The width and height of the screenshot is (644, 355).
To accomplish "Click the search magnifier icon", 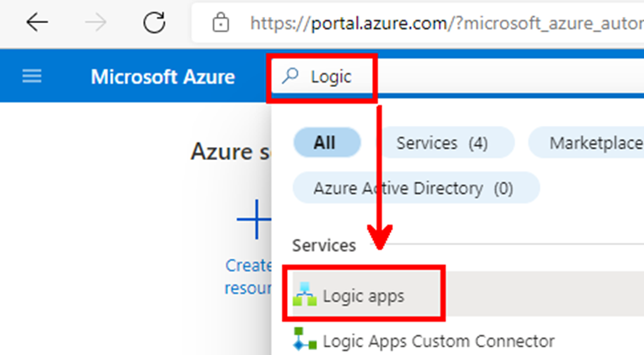I will pos(290,76).
